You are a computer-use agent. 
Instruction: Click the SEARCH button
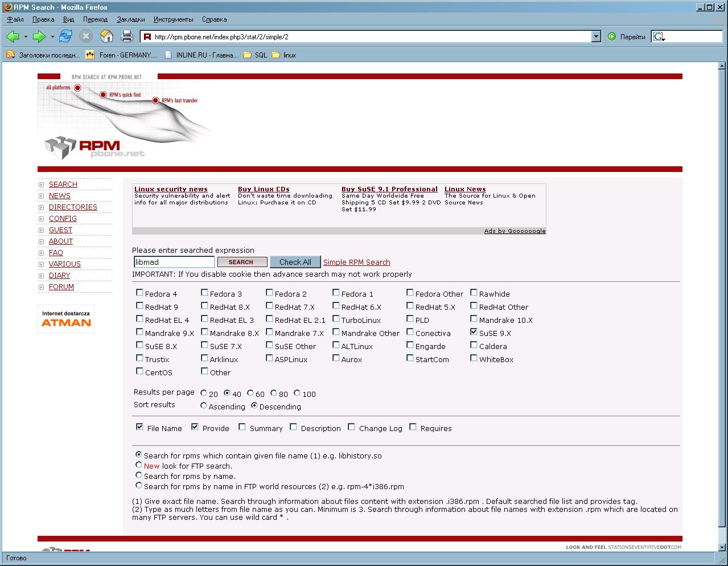(x=242, y=262)
